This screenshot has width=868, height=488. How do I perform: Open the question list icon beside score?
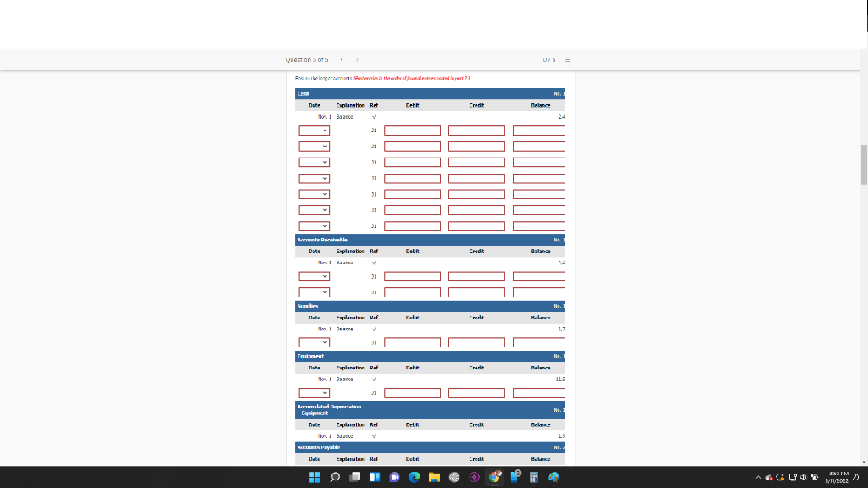[567, 60]
